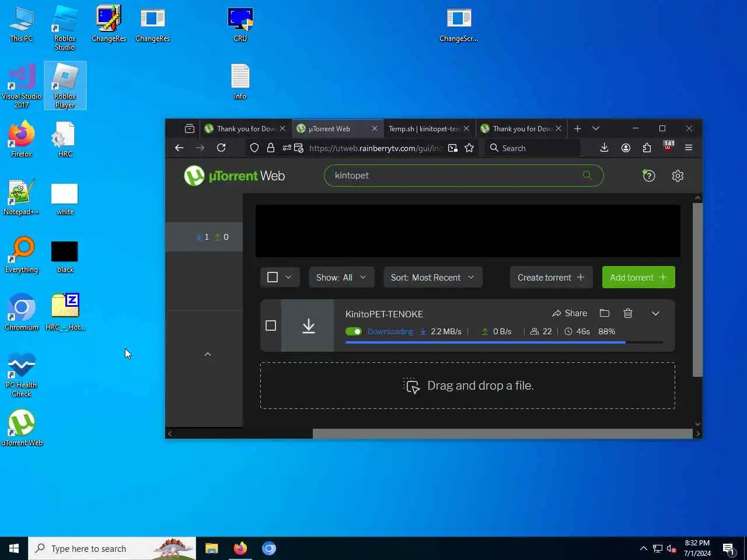Click the uTorrent Web logo
Screen dimensions: 747x560
pyautogui.click(x=234, y=176)
